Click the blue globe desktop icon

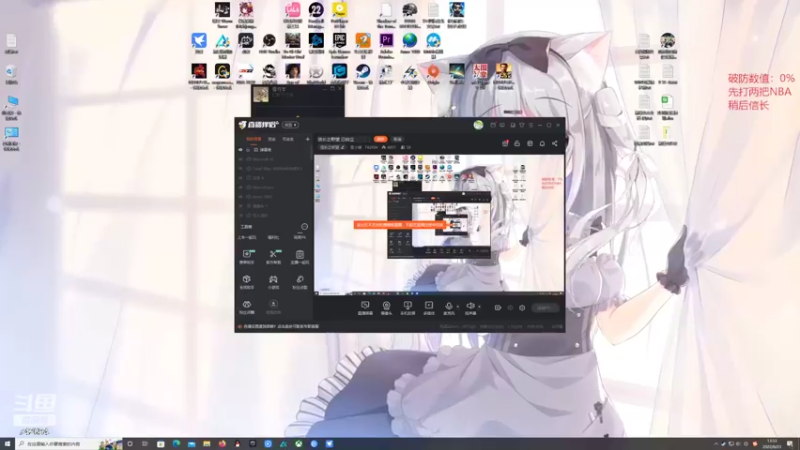tap(410, 45)
